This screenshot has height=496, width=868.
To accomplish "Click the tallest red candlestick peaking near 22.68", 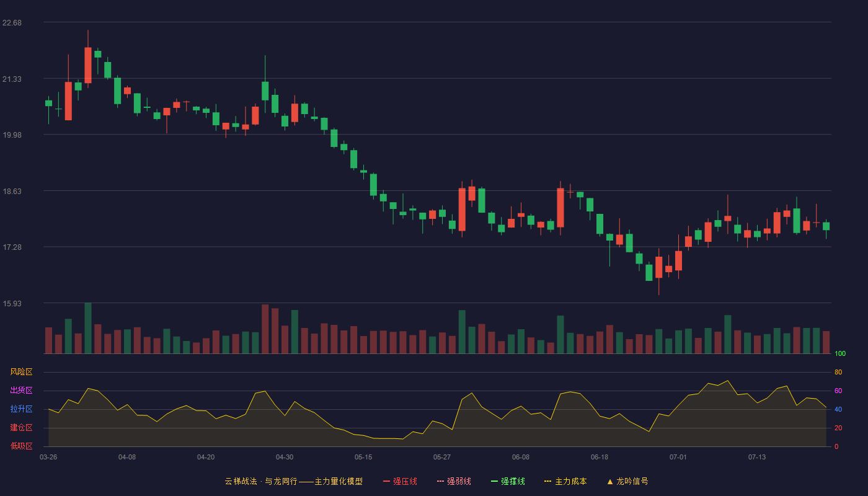I will (88, 65).
